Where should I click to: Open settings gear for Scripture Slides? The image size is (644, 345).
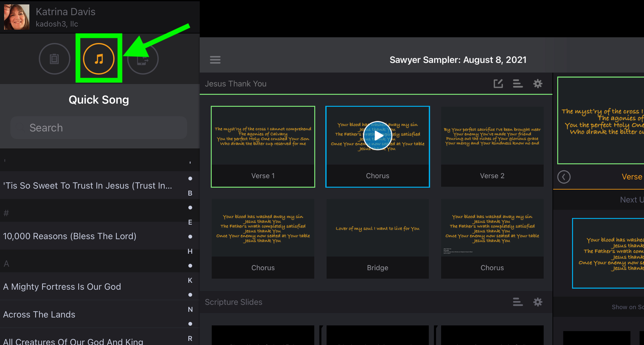(x=538, y=302)
